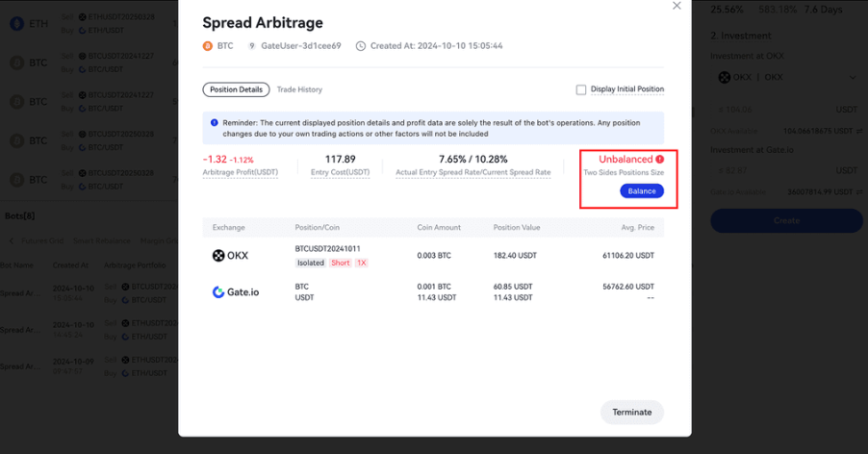Click the blue reminder info icon
Viewport: 868px width, 454px height.
214,123
